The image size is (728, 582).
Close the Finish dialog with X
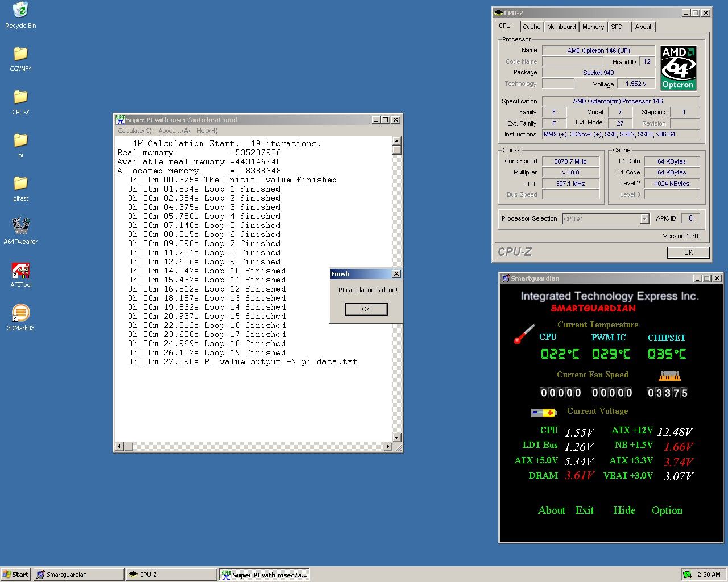(x=396, y=274)
